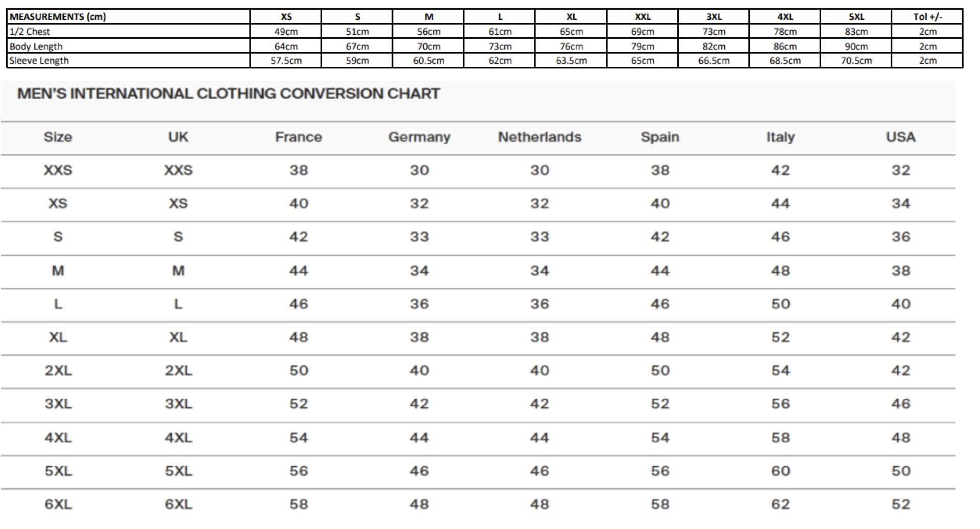Select the Italy column header

[x=780, y=137]
